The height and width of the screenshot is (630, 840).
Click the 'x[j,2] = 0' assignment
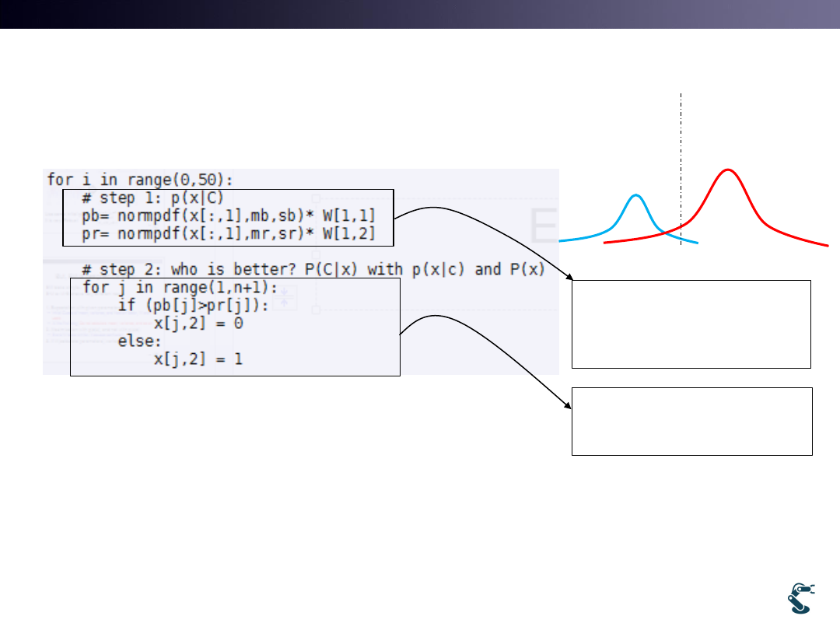pos(198,323)
